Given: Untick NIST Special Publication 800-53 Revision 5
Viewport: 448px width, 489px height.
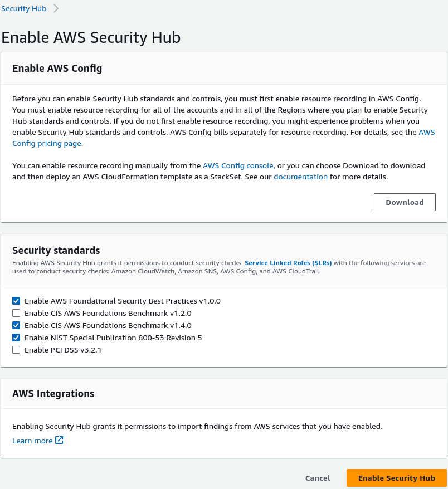Looking at the screenshot, I should pos(16,338).
